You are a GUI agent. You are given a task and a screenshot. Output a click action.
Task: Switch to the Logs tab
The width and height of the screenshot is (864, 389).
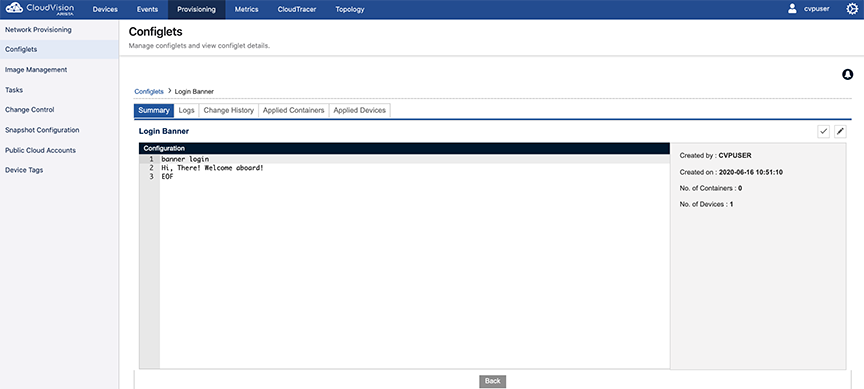[x=186, y=110]
